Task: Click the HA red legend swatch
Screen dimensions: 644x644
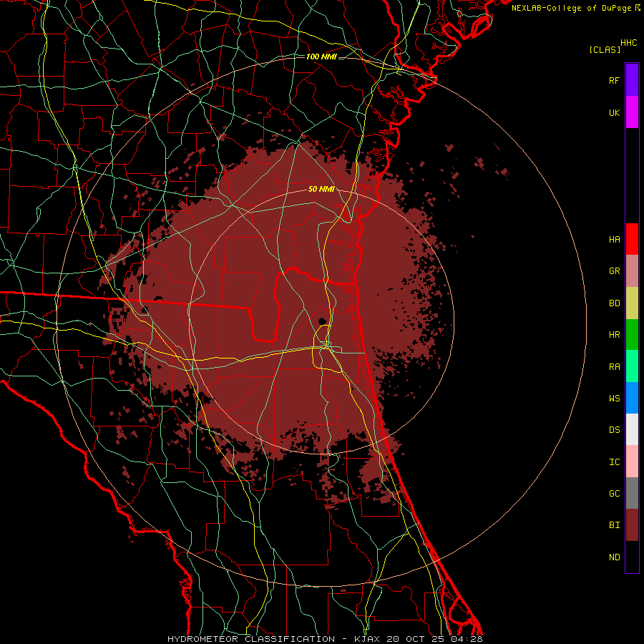Action: [632, 239]
